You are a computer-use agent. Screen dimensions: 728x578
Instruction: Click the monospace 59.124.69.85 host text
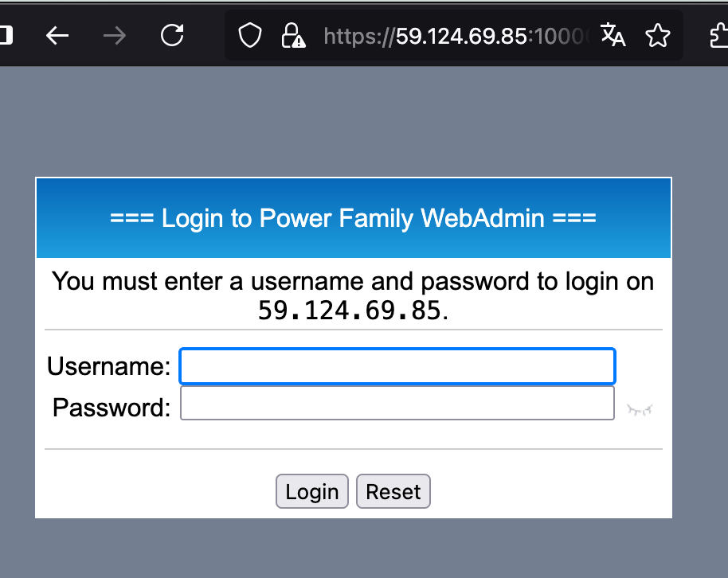click(349, 310)
